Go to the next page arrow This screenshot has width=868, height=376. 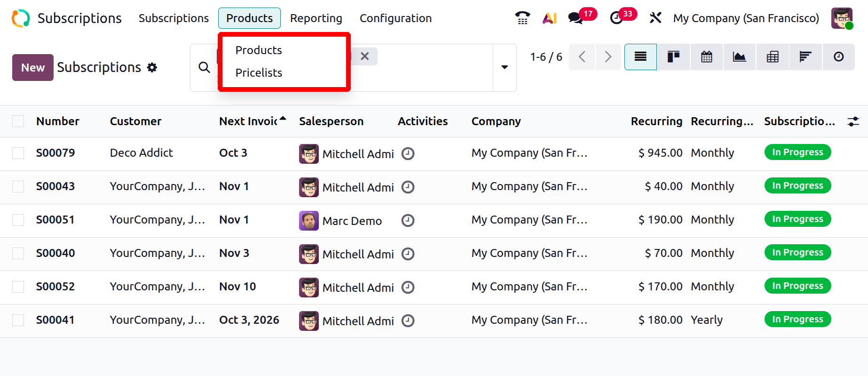tap(608, 57)
